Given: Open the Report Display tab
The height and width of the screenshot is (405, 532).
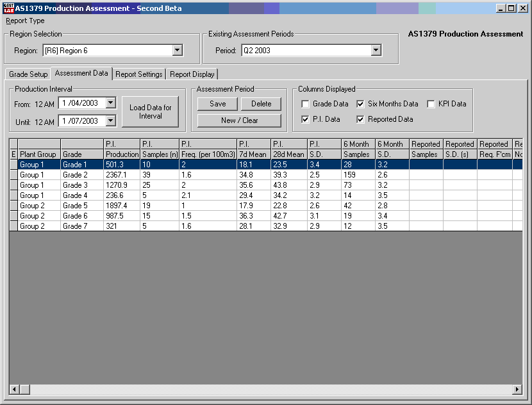Looking at the screenshot, I should 192,74.
